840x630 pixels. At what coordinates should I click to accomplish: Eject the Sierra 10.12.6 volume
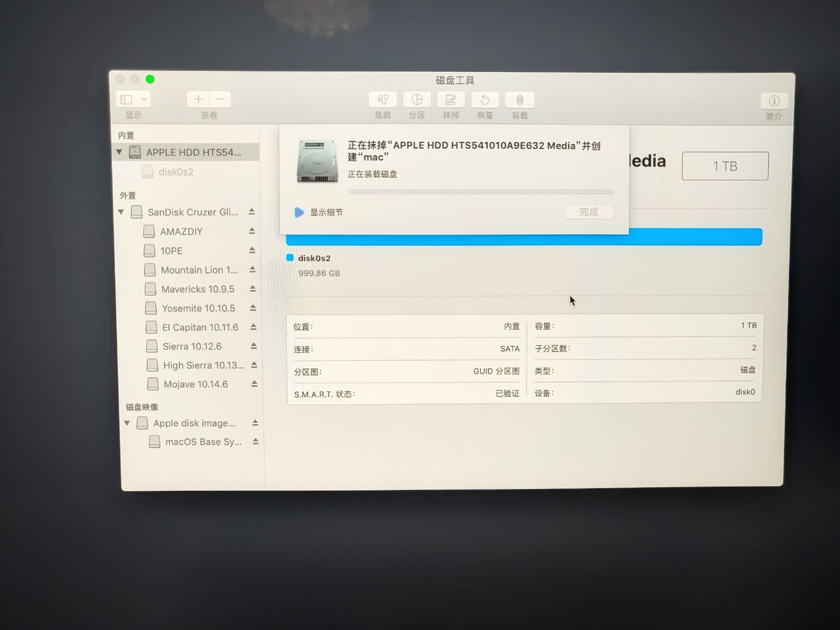tap(254, 346)
